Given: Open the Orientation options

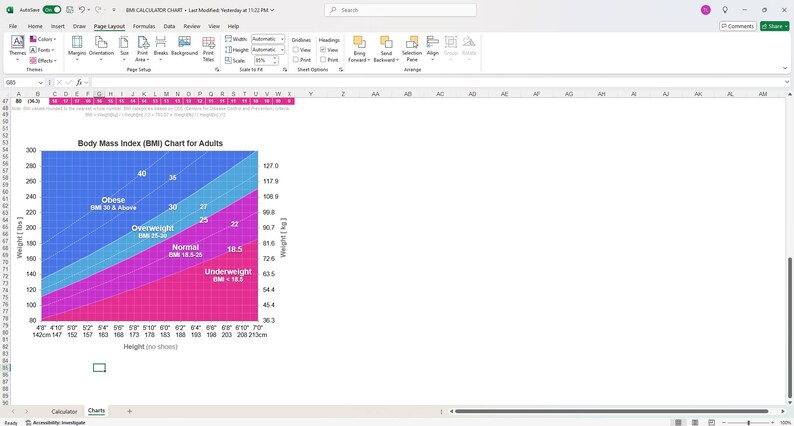Looking at the screenshot, I should 101,48.
